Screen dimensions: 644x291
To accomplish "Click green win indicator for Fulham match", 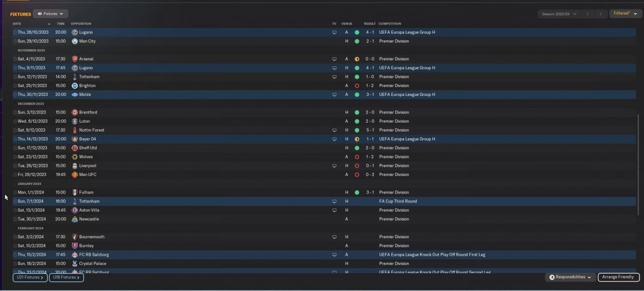I will pyautogui.click(x=357, y=192).
